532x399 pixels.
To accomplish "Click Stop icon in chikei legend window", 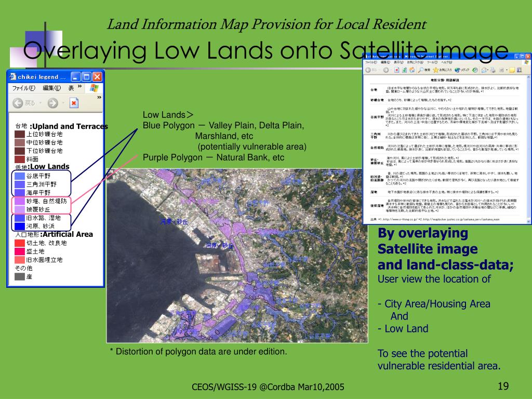I will coord(74,103).
